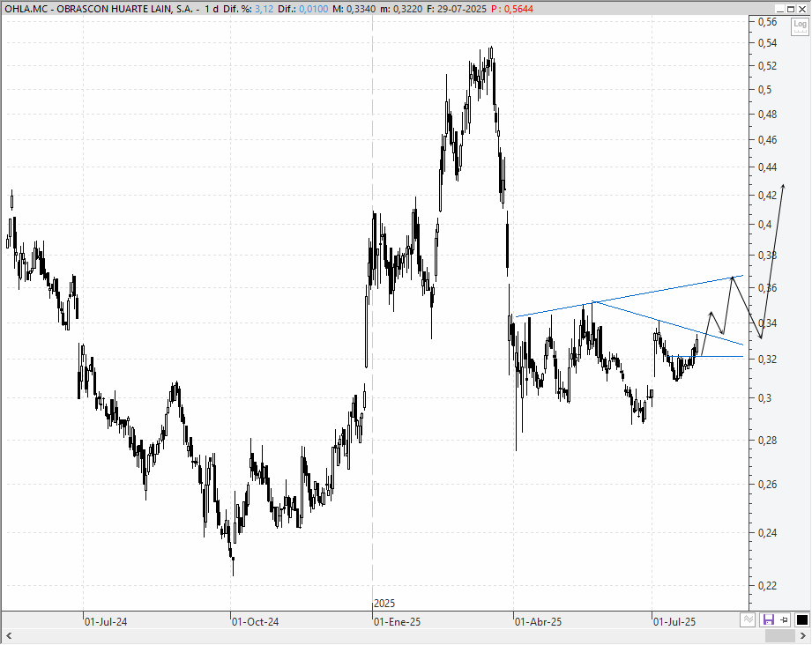This screenshot has width=812, height=645.
Task: Click the 01-Ene-25 date axis label
Action: (398, 622)
